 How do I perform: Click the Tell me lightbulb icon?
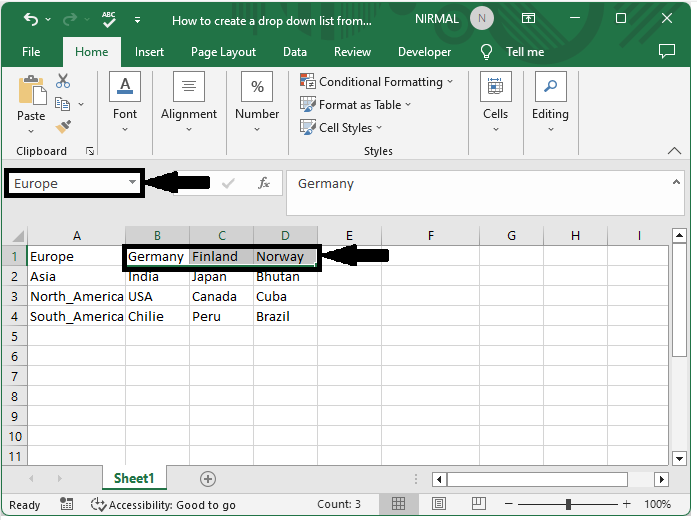pyautogui.click(x=486, y=52)
